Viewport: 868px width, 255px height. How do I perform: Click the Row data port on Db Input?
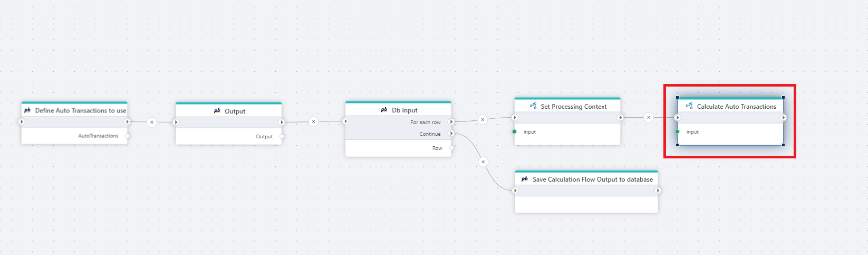point(451,148)
